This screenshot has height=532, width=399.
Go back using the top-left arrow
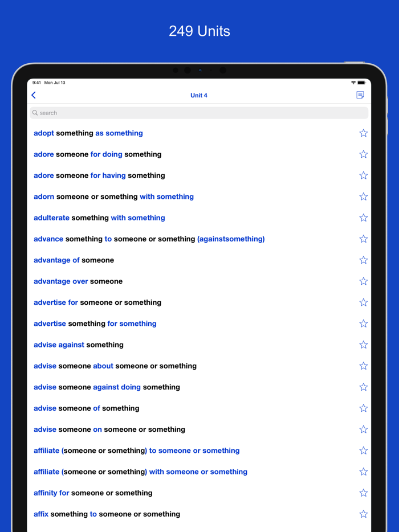(x=34, y=95)
